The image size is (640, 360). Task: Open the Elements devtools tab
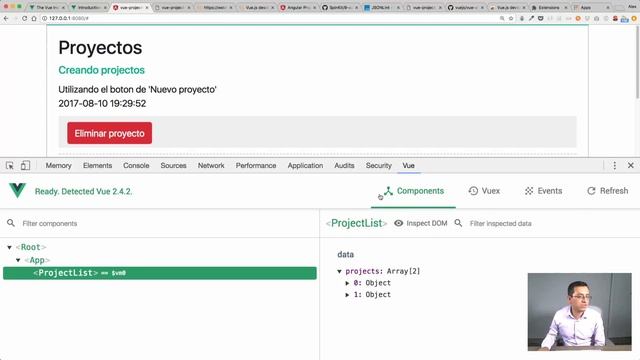pos(97,165)
